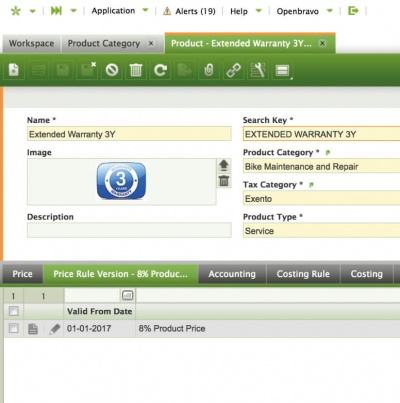
Task: Click the alert warning triangle icon
Action: point(167,11)
